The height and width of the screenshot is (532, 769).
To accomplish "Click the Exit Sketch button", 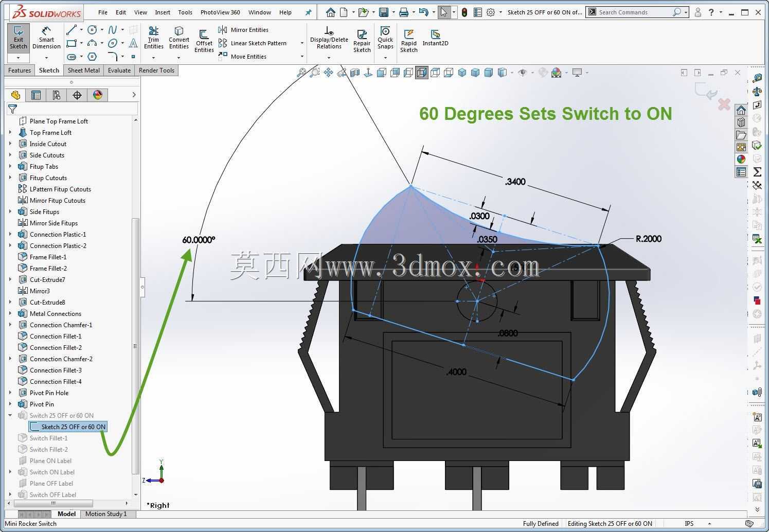I will 18,39.
